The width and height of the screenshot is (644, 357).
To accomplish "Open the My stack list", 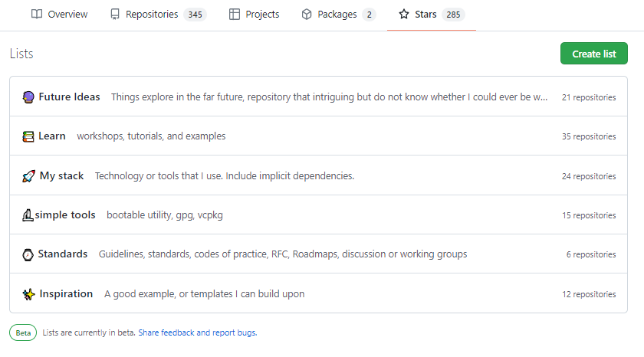I will pyautogui.click(x=61, y=175).
